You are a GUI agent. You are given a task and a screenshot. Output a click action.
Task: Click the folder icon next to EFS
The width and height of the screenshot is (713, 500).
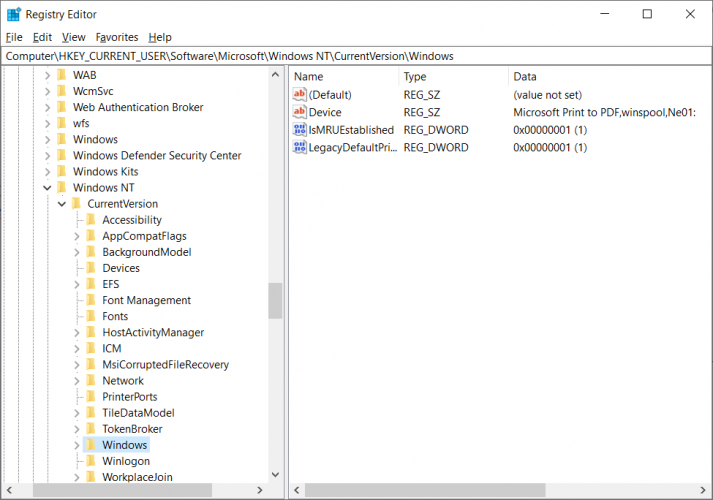[91, 284]
